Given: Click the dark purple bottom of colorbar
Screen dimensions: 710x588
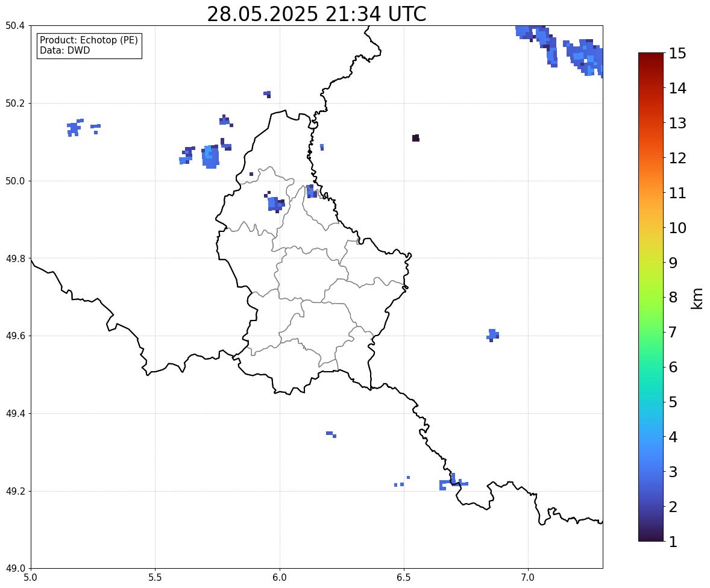Looking at the screenshot, I should pyautogui.click(x=651, y=535).
